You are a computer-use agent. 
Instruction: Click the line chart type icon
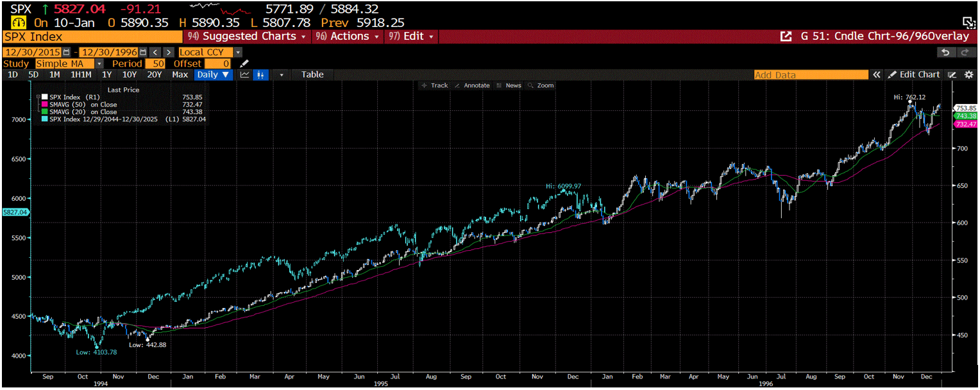click(x=245, y=74)
